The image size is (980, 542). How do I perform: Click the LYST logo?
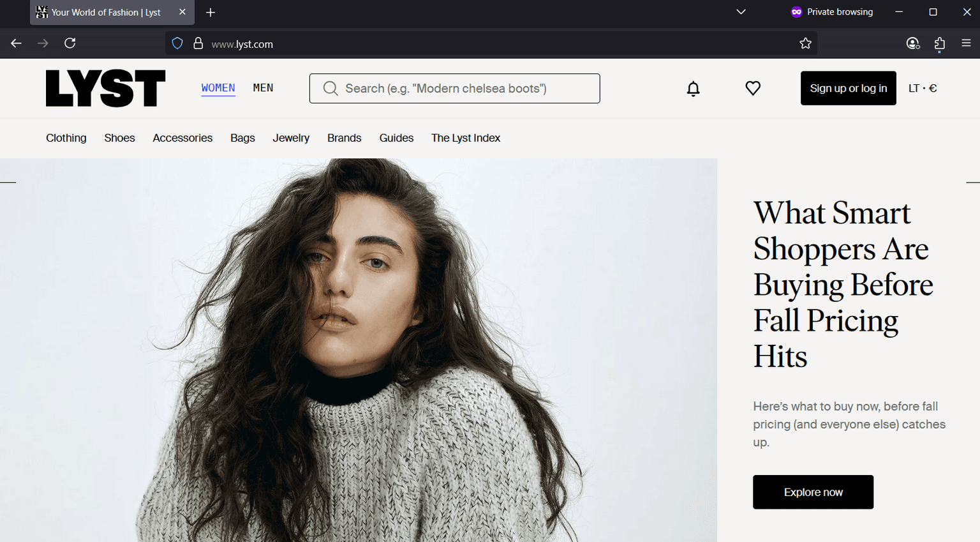point(105,88)
